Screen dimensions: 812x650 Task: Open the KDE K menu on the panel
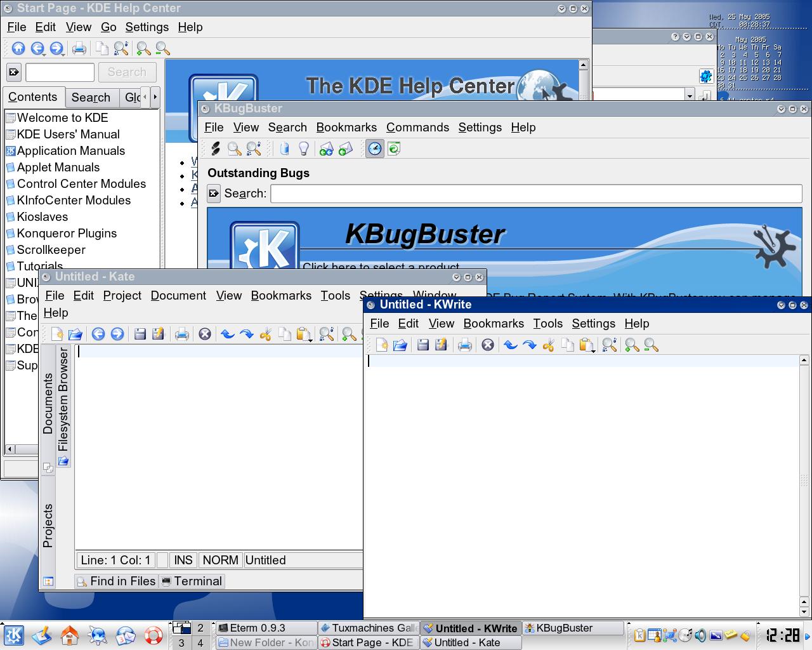pyautogui.click(x=14, y=635)
